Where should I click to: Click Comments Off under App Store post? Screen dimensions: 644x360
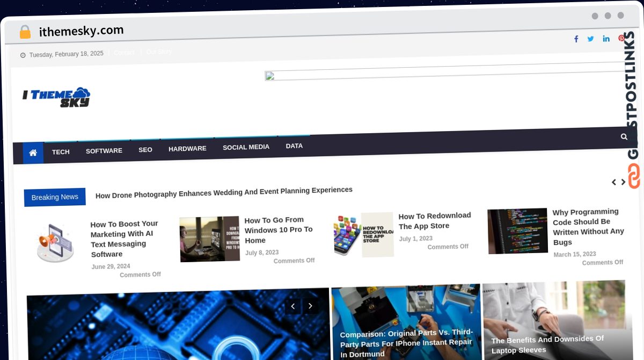coord(448,247)
